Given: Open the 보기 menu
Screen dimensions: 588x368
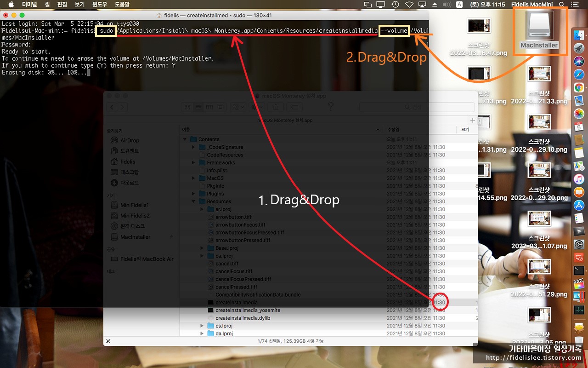Looking at the screenshot, I should point(80,5).
